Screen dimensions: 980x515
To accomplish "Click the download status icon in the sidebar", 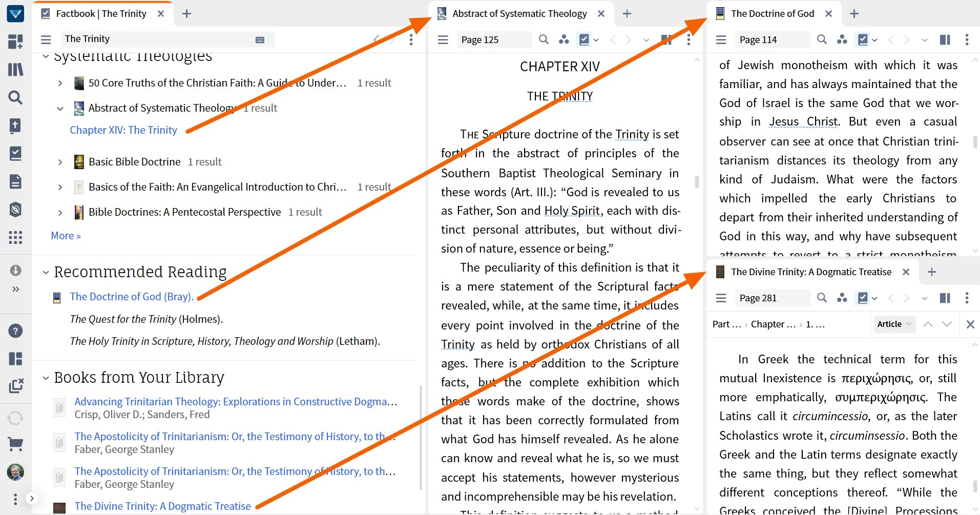I will click(15, 270).
